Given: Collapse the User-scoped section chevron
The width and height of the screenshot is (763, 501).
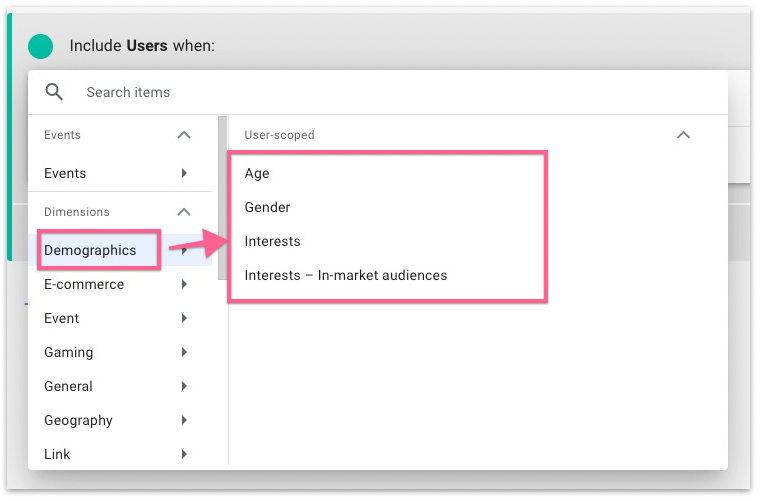Looking at the screenshot, I should coord(683,135).
